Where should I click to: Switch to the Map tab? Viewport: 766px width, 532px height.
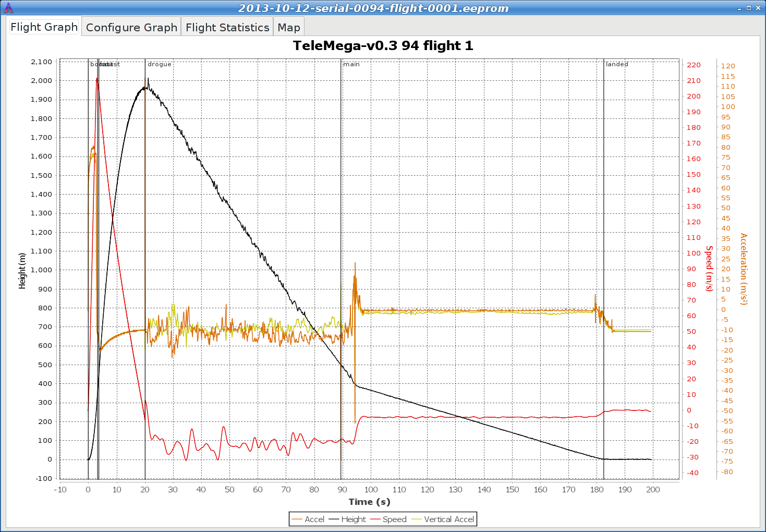(289, 27)
